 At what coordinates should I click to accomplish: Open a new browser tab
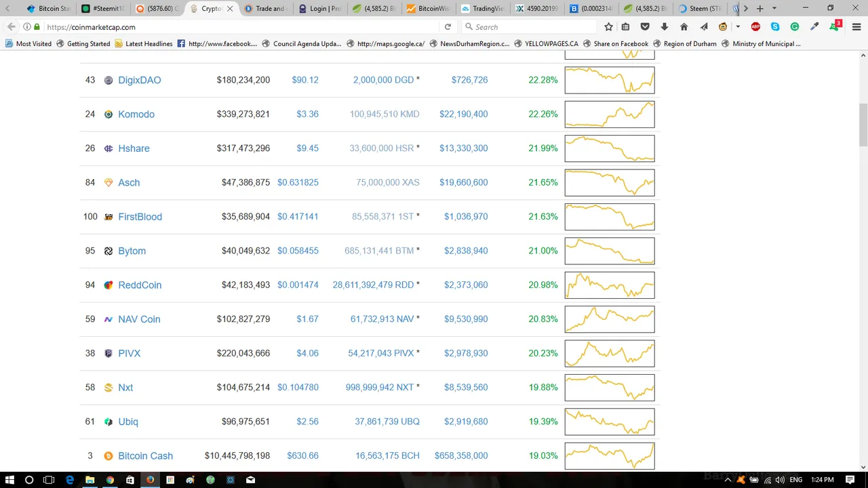(759, 9)
